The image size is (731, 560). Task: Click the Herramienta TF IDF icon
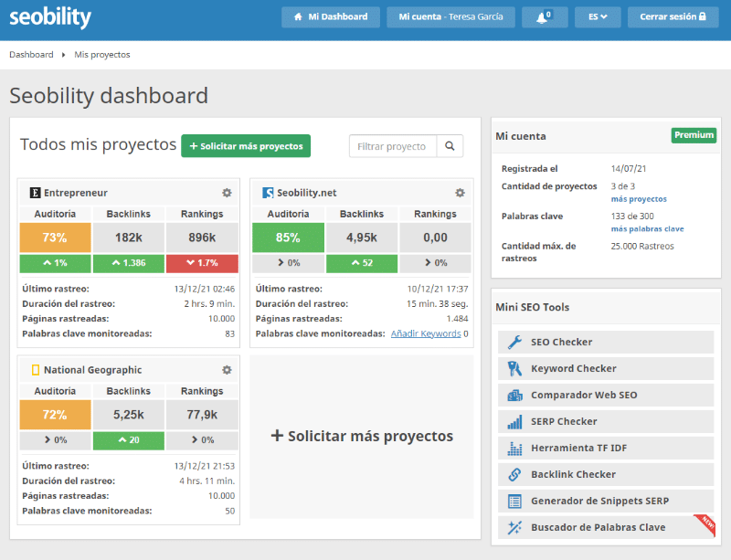(514, 449)
